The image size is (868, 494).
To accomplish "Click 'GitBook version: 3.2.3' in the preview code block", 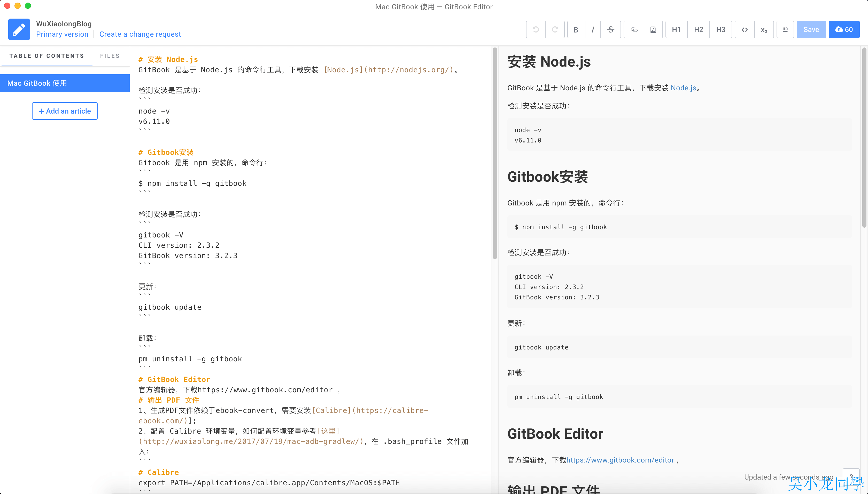I will (557, 297).
